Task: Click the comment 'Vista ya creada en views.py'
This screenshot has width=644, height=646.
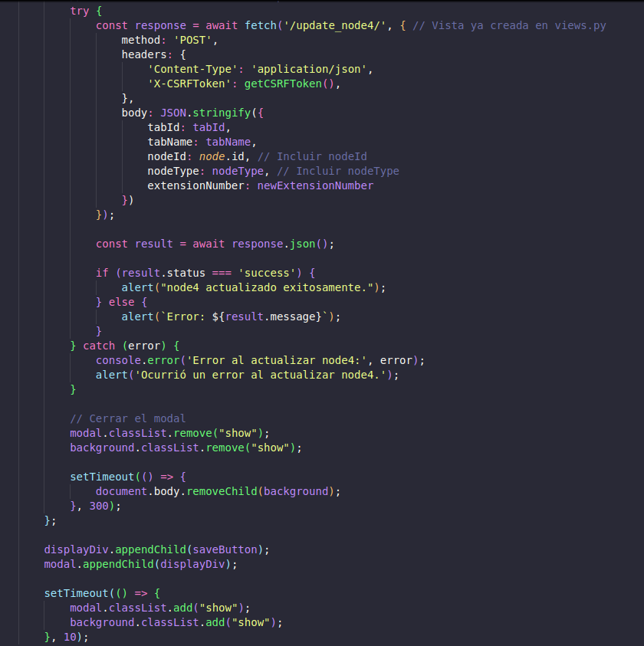Action: tap(509, 25)
